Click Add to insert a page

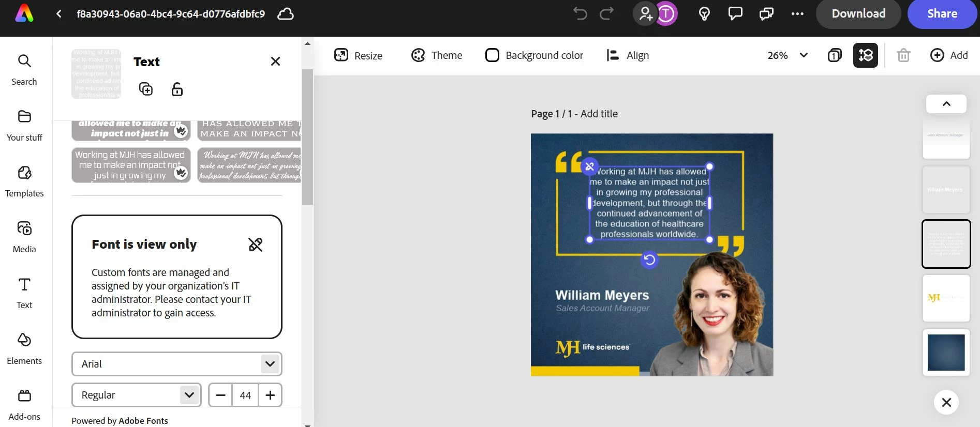pos(949,55)
